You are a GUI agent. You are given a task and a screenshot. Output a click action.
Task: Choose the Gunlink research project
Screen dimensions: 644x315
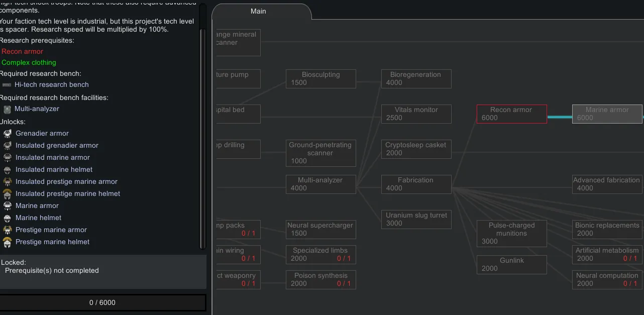point(511,265)
